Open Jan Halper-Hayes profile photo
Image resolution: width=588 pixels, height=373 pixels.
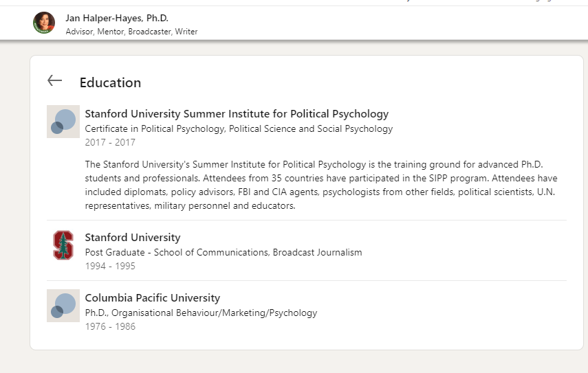point(44,23)
